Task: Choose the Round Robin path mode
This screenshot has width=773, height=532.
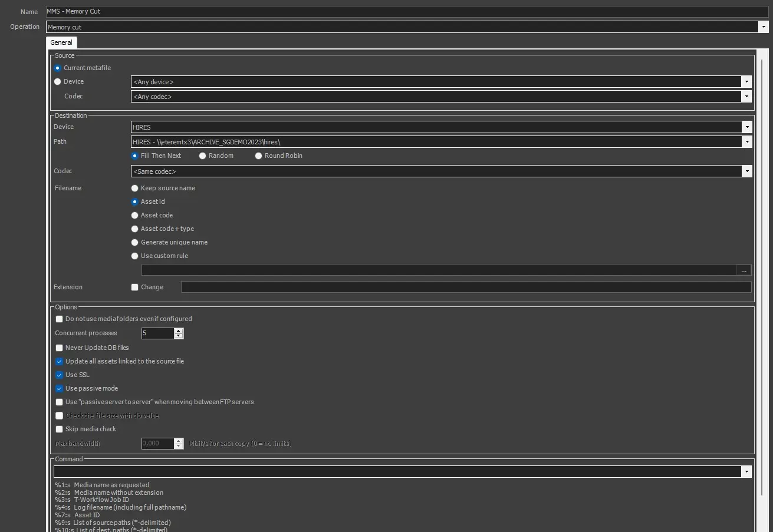Action: coord(259,156)
